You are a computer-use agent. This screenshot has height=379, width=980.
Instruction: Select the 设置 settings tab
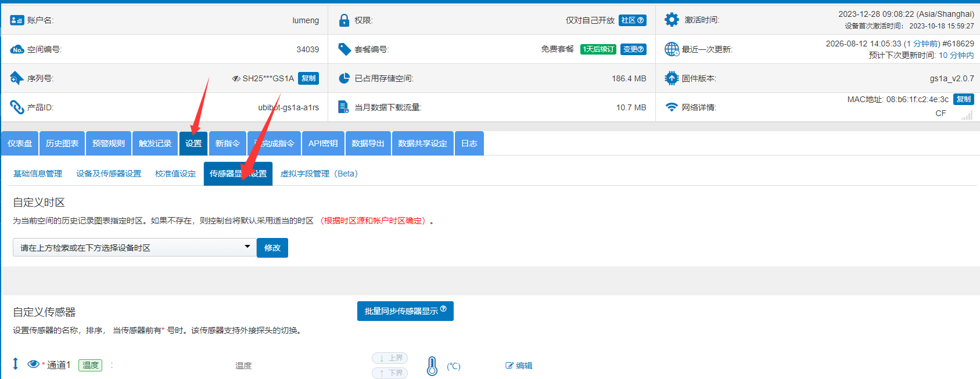pos(193,143)
